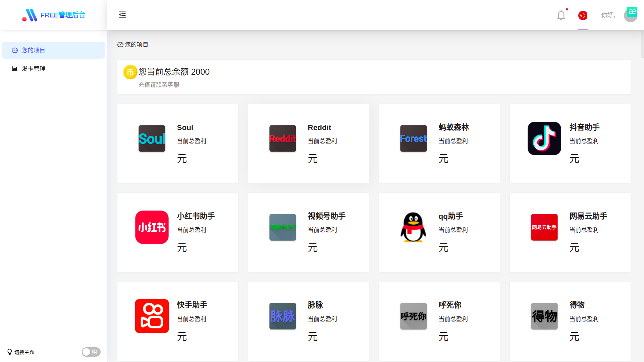Click the 小红书 red app icon
The width and height of the screenshot is (644, 362).
[152, 227]
